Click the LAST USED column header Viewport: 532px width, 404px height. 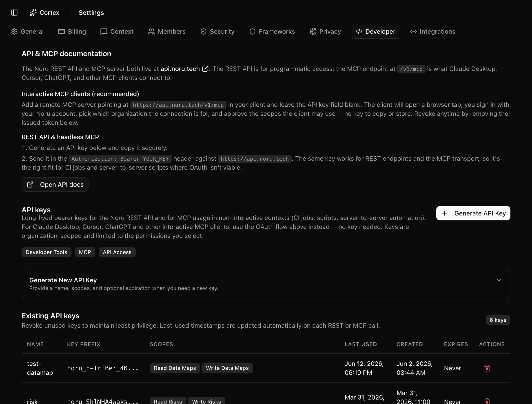[x=361, y=344]
